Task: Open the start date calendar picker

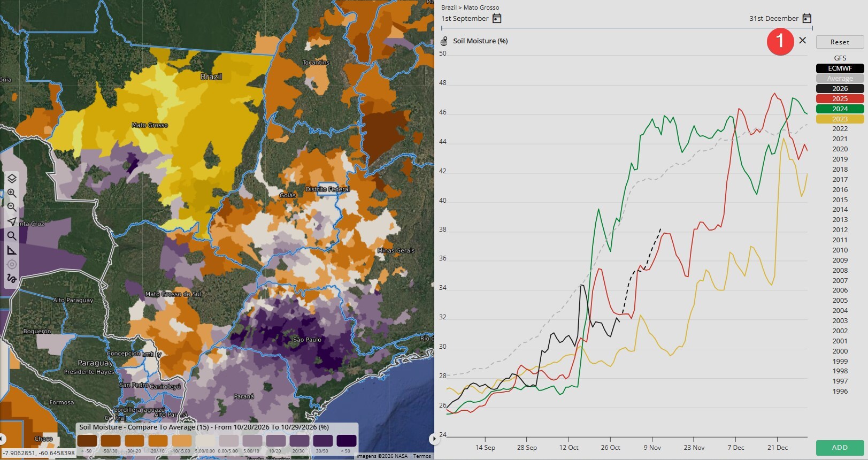Action: 497,19
